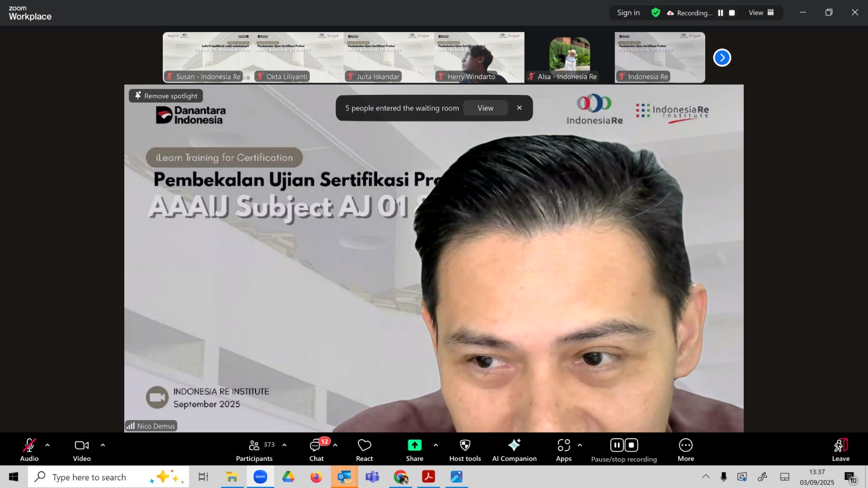Open the View layout menu

(x=761, y=13)
